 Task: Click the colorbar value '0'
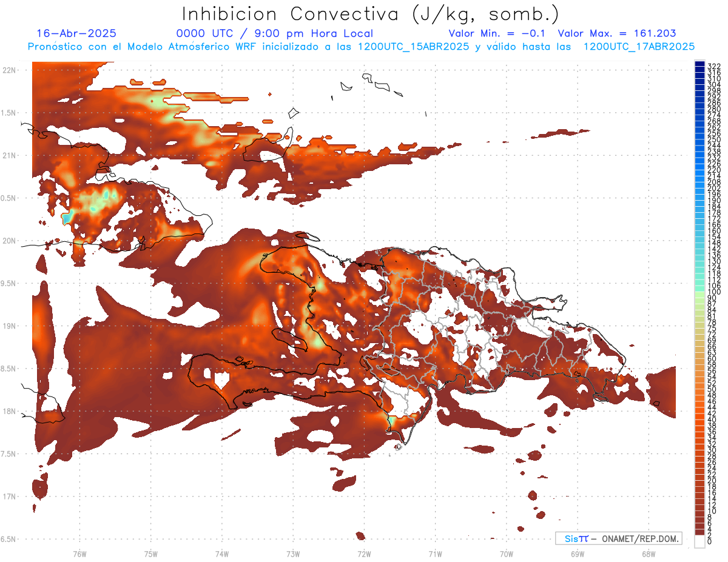(710, 542)
